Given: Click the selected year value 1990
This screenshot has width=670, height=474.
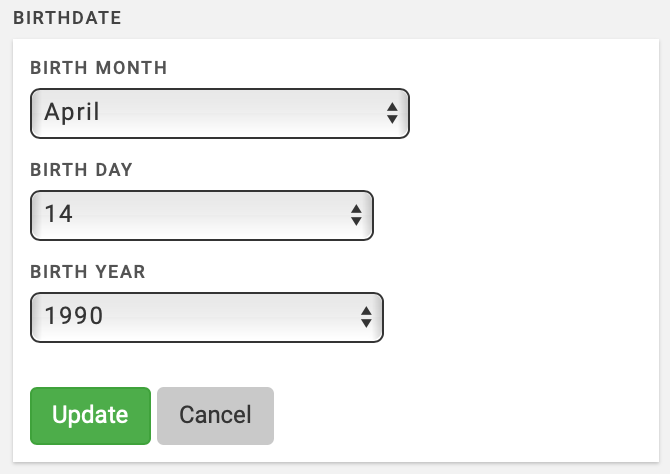Looking at the screenshot, I should coord(74,317).
